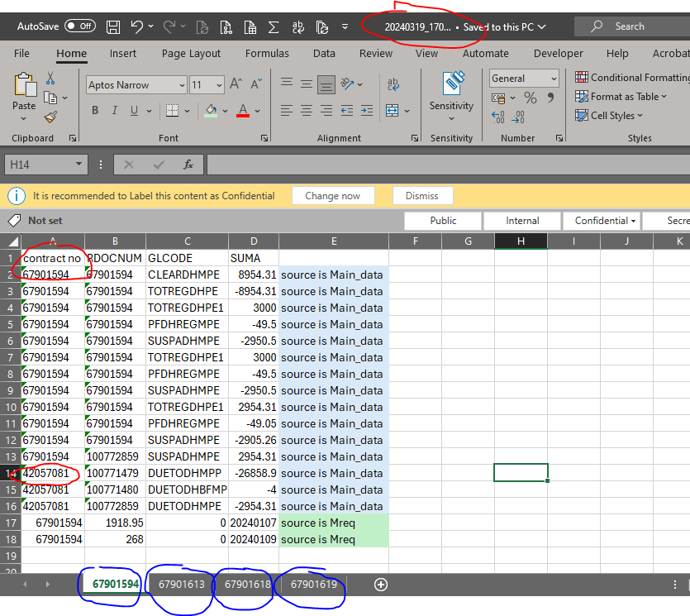Open the Paste options dropdown arrow
690x616 pixels.
point(24,118)
